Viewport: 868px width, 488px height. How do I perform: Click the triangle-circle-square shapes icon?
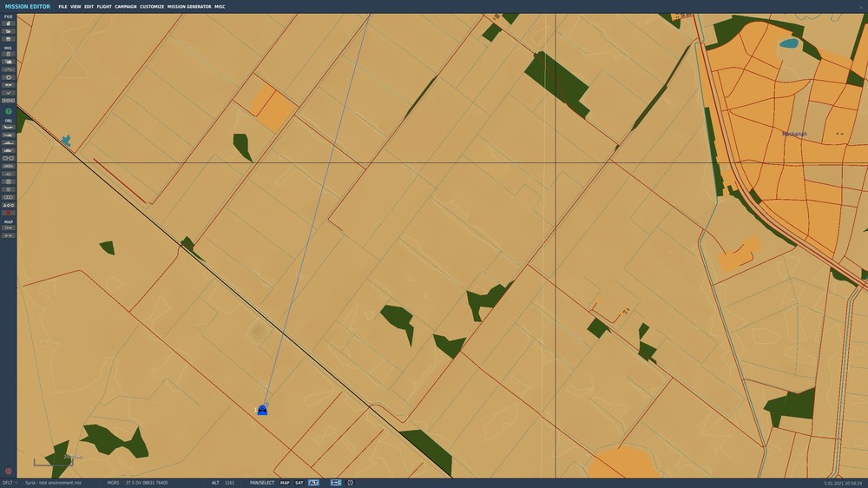tap(9, 205)
